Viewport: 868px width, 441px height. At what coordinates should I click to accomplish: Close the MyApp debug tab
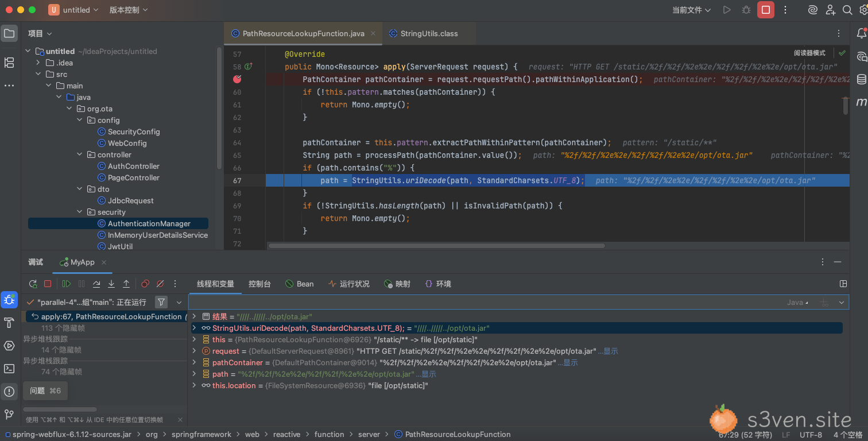tap(104, 262)
